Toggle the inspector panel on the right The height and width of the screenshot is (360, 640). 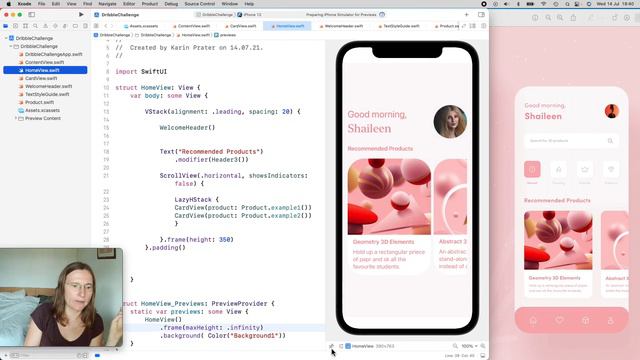point(481,15)
